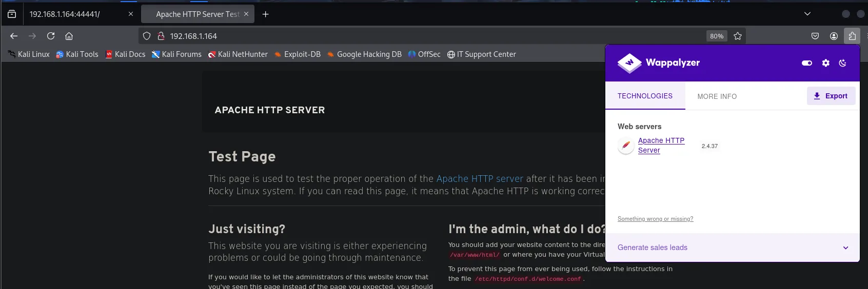
Task: Follow the Apache HTTP server page link
Action: click(x=480, y=179)
